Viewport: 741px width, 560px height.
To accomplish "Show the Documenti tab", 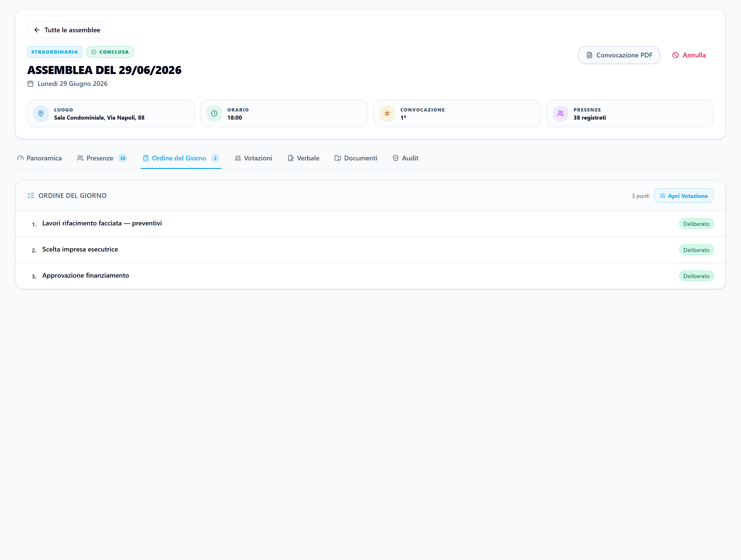I will [356, 158].
